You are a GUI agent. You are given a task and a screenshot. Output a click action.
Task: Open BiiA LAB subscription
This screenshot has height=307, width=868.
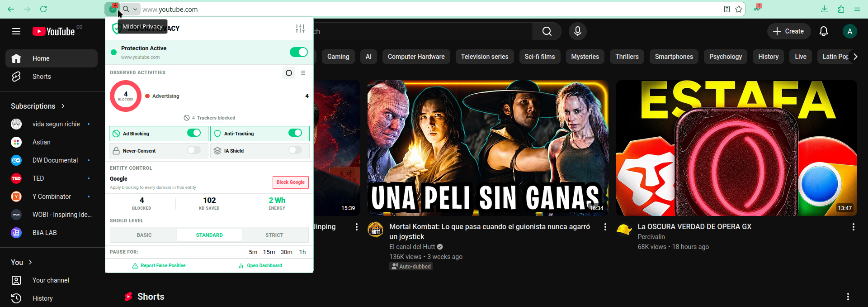(52, 233)
